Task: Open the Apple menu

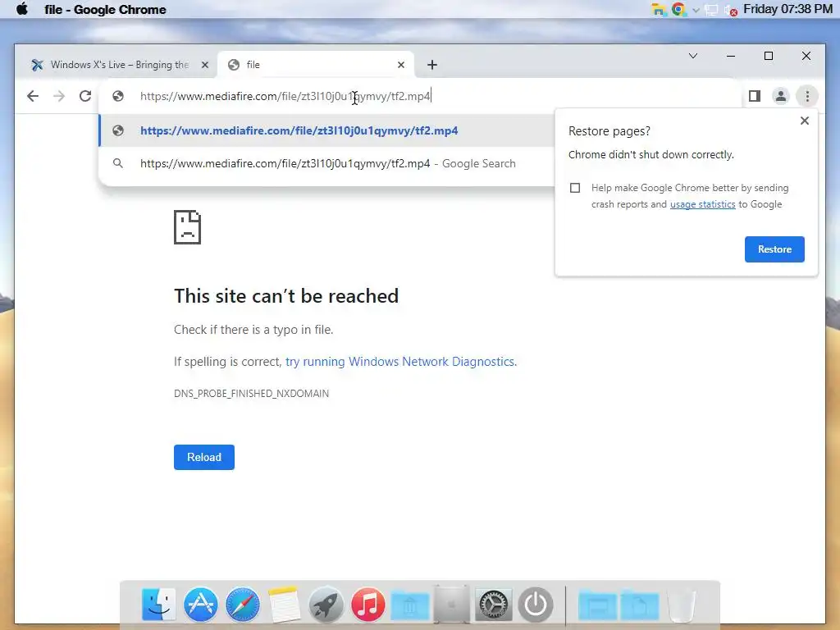Action: coord(22,9)
